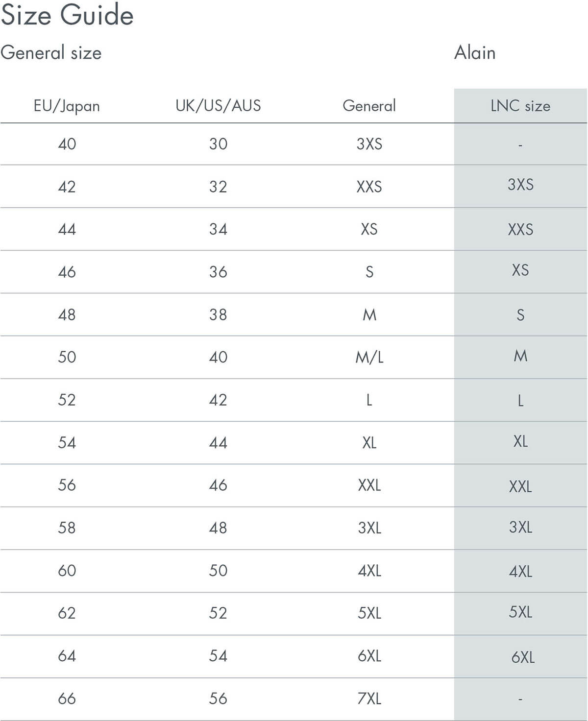The height and width of the screenshot is (721, 588).
Task: Select the General column header
Action: click(369, 106)
